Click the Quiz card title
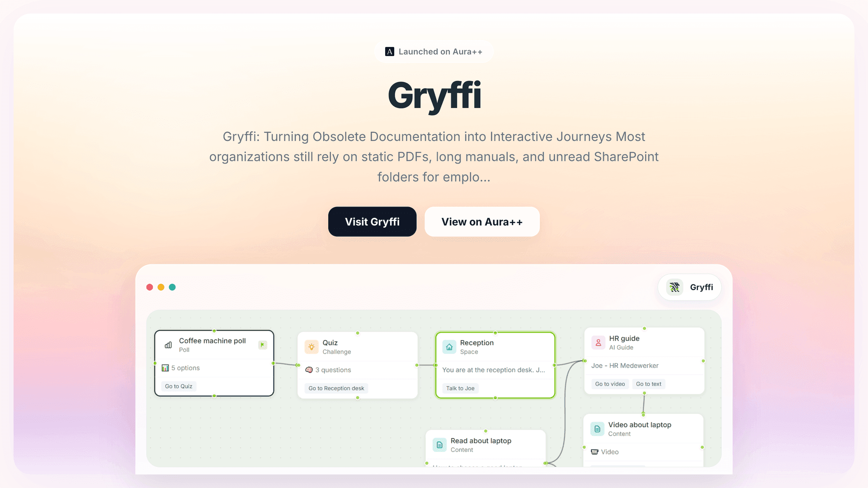This screenshot has height=488, width=868. click(330, 343)
